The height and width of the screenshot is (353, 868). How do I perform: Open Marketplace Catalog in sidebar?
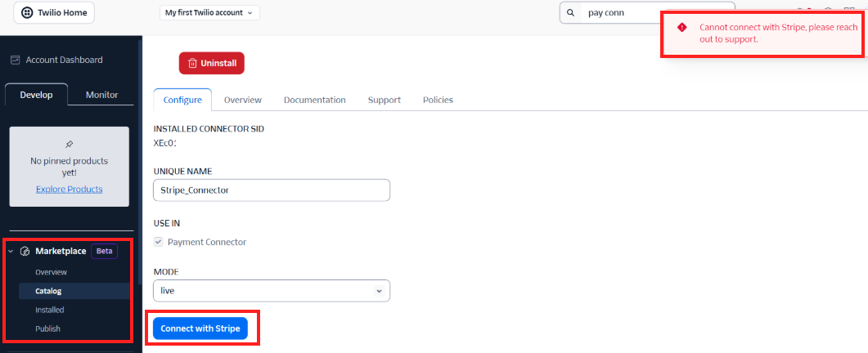pos(74,291)
